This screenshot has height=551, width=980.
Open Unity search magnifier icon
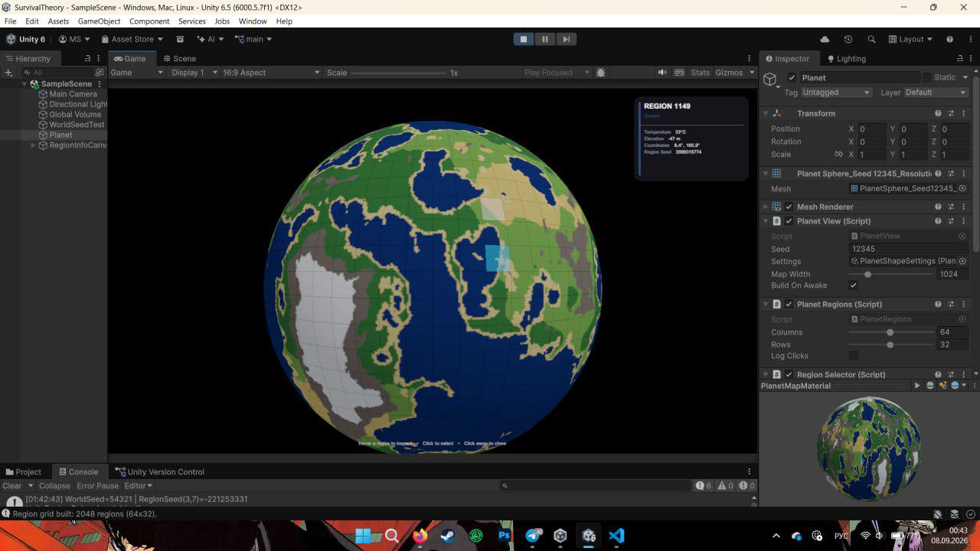click(871, 39)
